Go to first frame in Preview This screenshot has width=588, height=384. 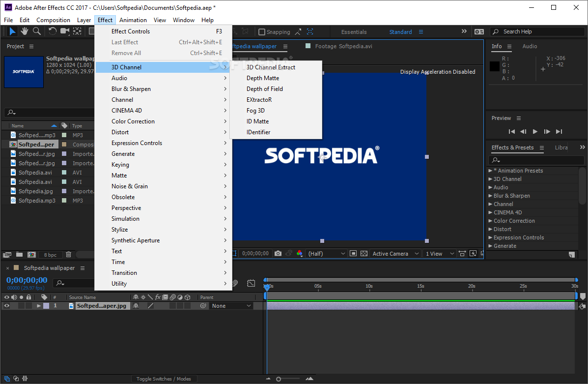click(511, 131)
